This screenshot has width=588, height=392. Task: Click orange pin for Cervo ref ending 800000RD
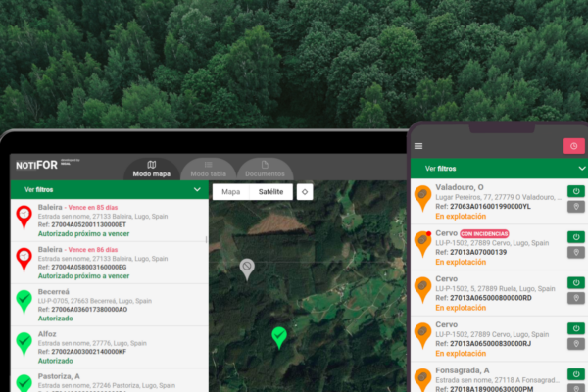coord(422,290)
